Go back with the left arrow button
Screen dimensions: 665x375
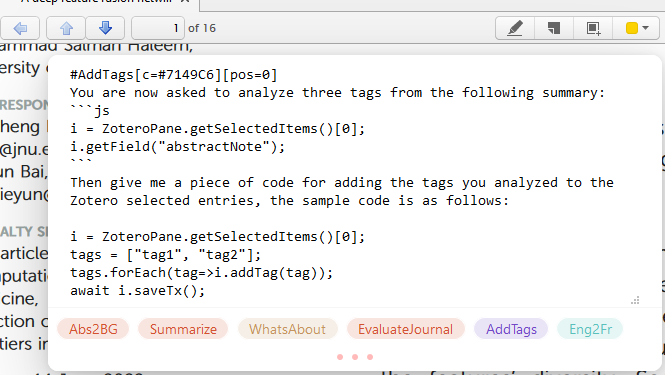coord(20,28)
